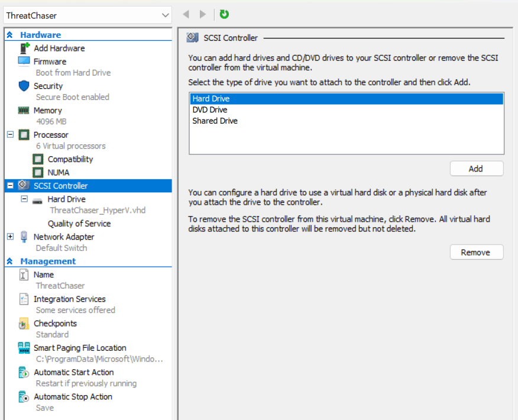518x420 pixels.
Task: Click the Automatic Start Action icon
Action: coord(24,373)
